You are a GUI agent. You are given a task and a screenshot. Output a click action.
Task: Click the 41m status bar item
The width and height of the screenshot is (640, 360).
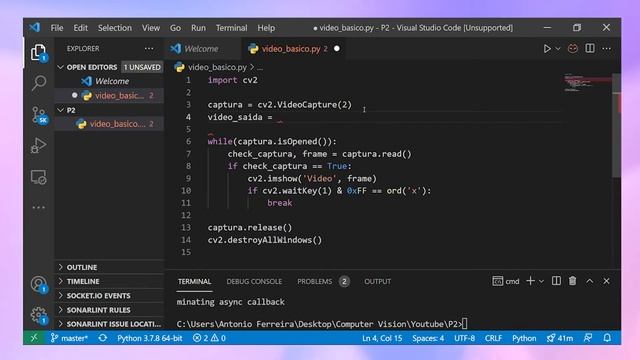pyautogui.click(x=560, y=338)
